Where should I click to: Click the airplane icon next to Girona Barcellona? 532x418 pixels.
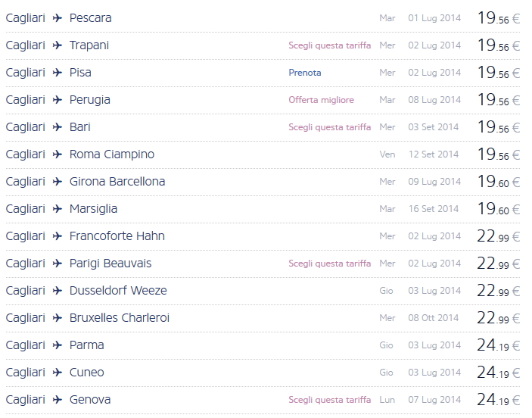point(58,182)
